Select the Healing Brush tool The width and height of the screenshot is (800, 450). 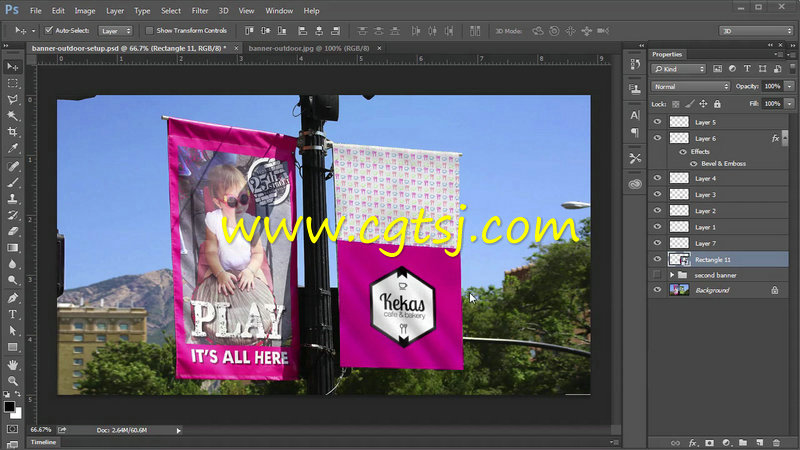[12, 166]
